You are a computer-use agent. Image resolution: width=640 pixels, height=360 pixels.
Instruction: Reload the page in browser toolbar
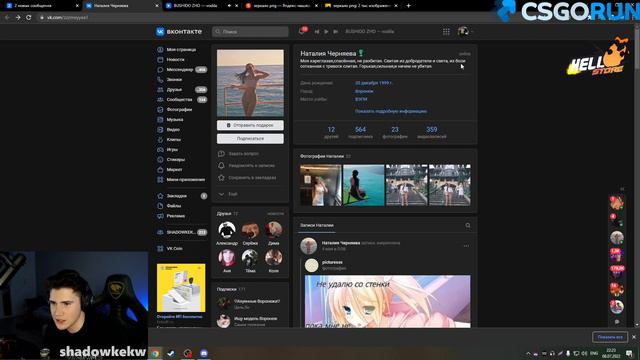point(29,18)
